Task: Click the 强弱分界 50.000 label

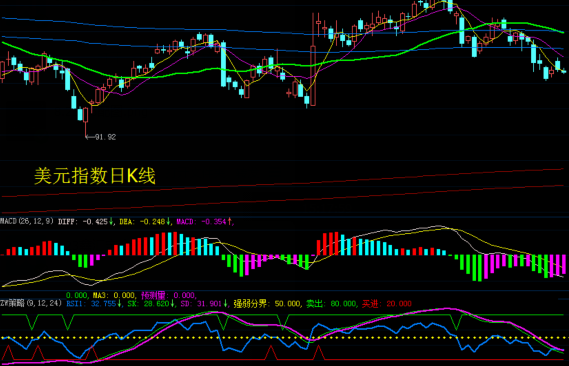Action: coord(267,304)
